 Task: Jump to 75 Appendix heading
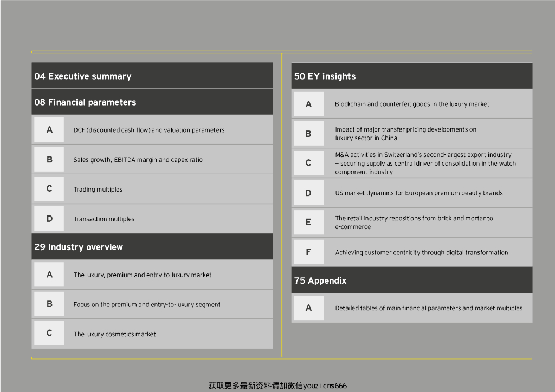pyautogui.click(x=412, y=280)
